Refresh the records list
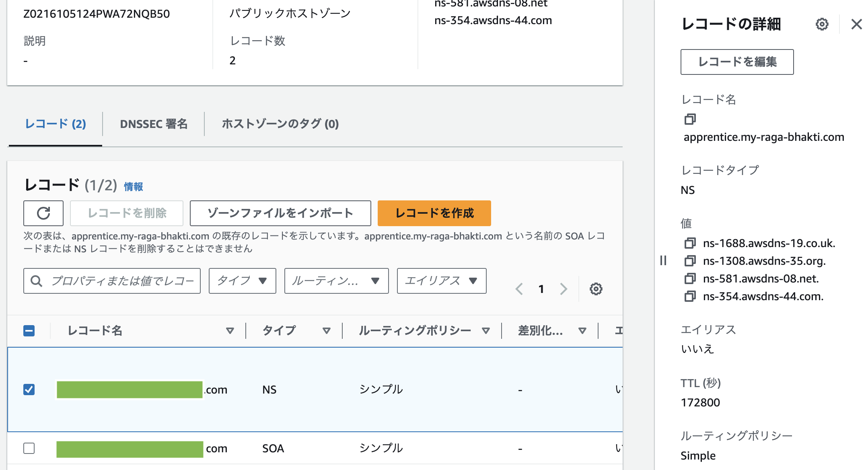The height and width of the screenshot is (470, 868). [x=43, y=213]
